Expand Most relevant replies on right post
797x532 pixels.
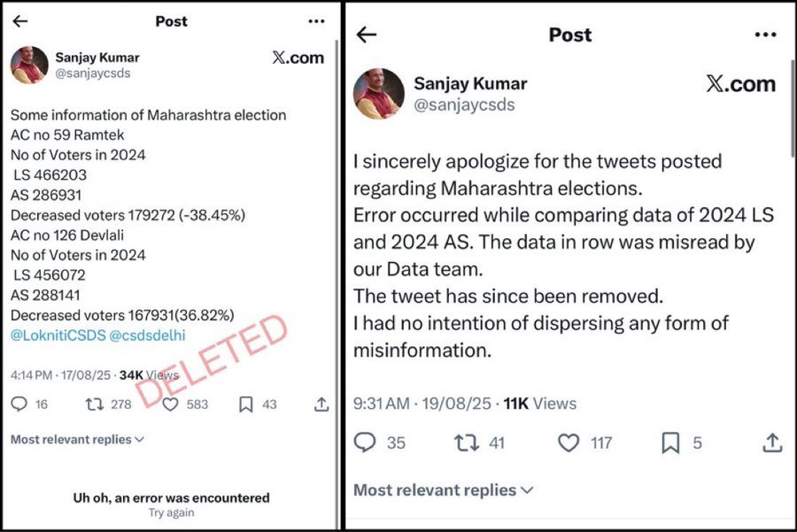pyautogui.click(x=444, y=490)
